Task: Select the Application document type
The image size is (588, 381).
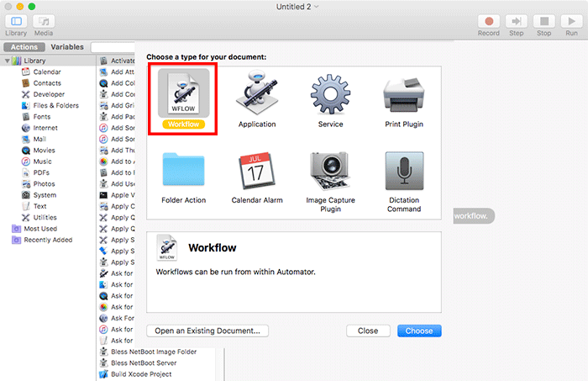Action: point(257,99)
